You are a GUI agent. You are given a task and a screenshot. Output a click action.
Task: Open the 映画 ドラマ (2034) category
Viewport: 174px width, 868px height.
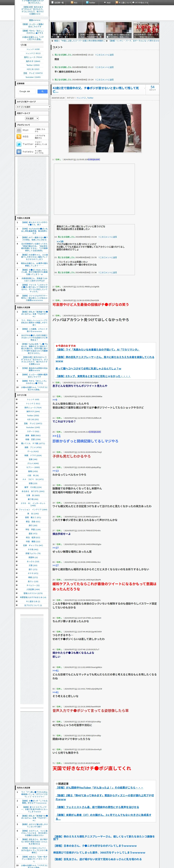click(33, 456)
